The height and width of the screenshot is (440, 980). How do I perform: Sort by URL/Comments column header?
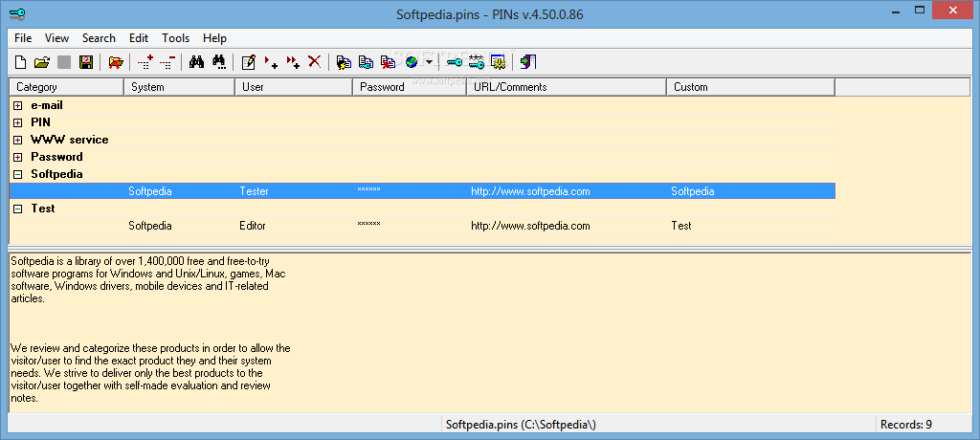pyautogui.click(x=567, y=87)
